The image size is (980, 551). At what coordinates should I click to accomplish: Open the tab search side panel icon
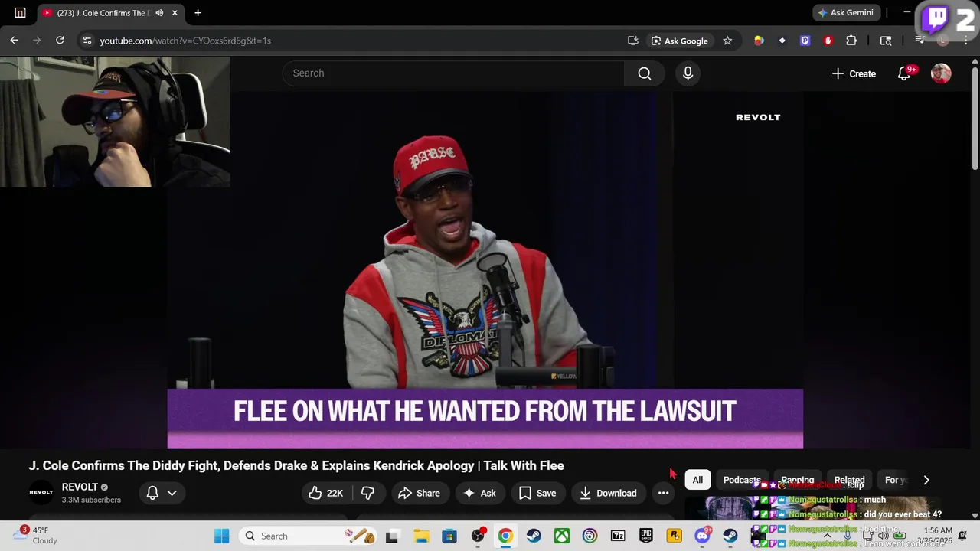(x=886, y=41)
